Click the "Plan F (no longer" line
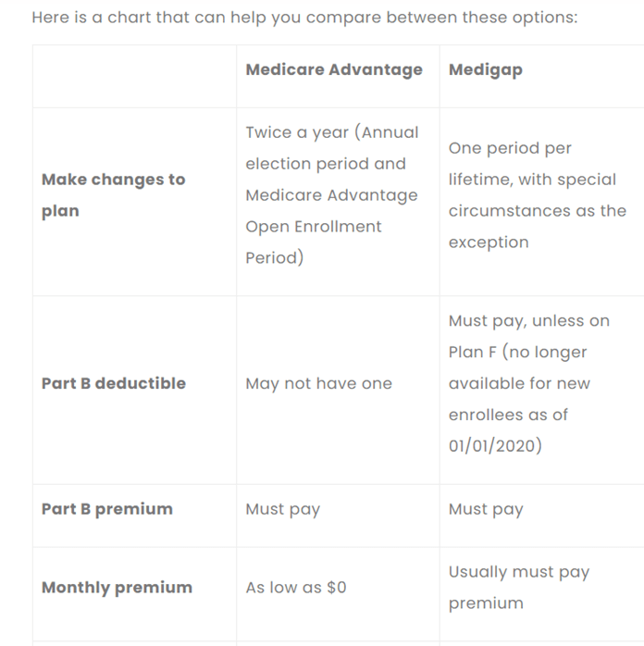Viewport: 644px width, 646px height. [x=517, y=352]
